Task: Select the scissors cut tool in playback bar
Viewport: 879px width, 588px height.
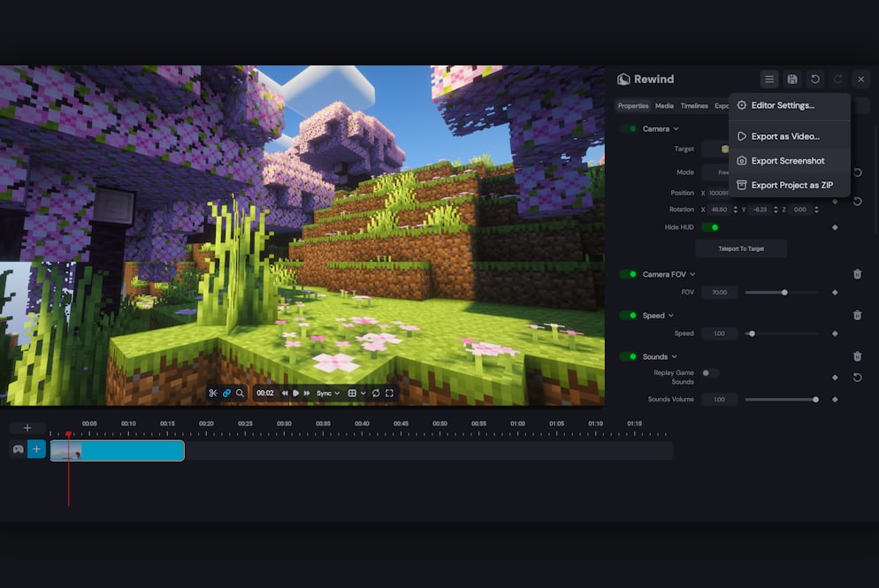Action: (x=213, y=393)
